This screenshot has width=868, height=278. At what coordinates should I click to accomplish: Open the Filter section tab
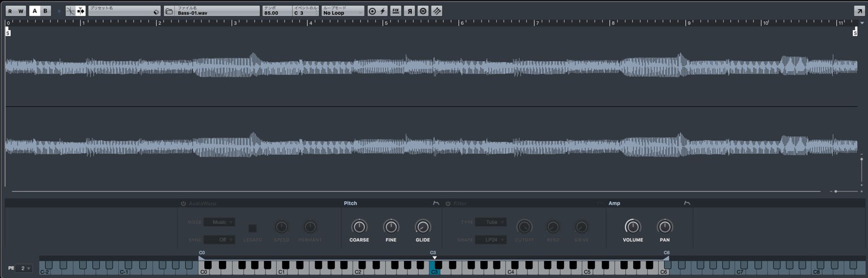[x=460, y=203]
